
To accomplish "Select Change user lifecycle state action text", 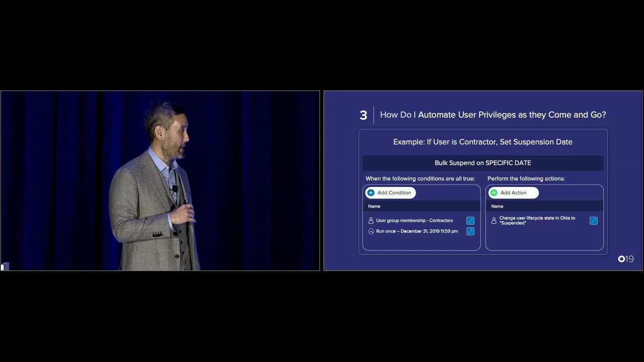I will [x=537, y=221].
